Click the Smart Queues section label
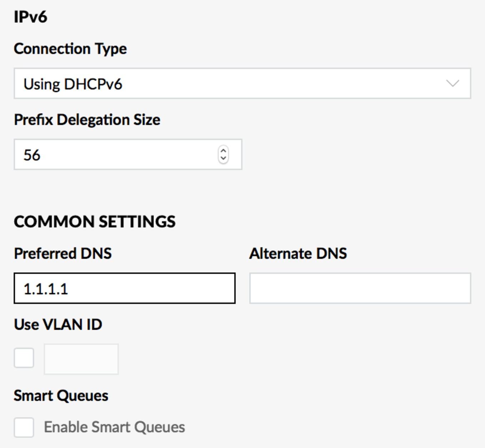 click(x=61, y=396)
